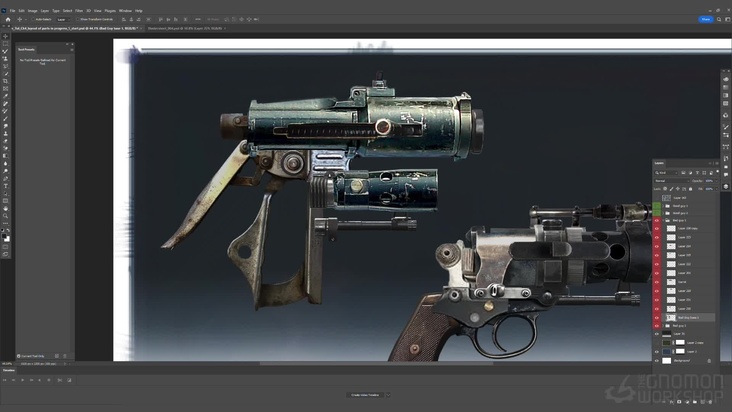Click the blue Share button
The height and width of the screenshot is (412, 732).
[705, 19]
